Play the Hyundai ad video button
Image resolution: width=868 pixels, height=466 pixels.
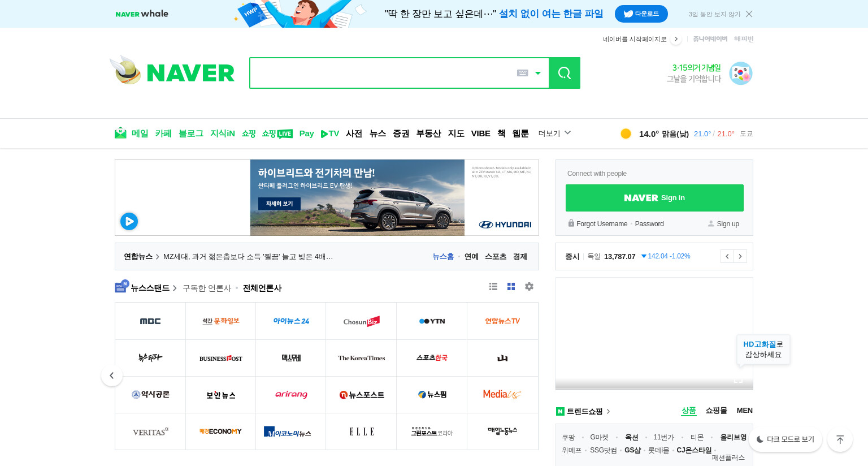pos(129,221)
